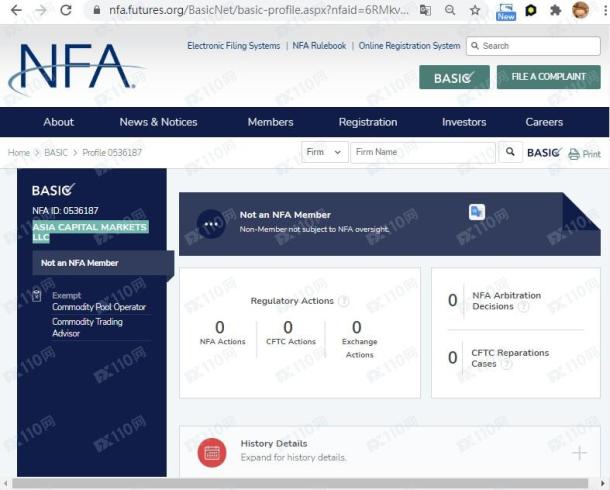
Task: Bookmark this page with the star icon
Action: (x=475, y=10)
